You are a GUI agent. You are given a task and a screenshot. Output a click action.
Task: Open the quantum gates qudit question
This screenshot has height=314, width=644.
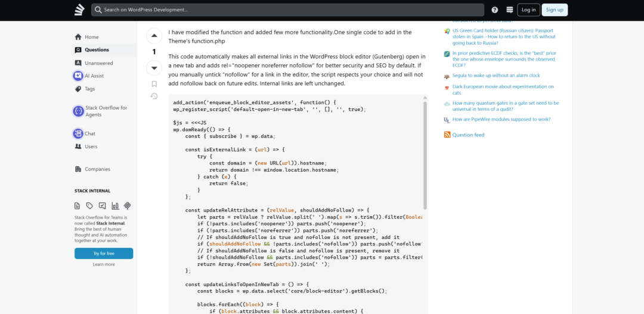point(505,106)
